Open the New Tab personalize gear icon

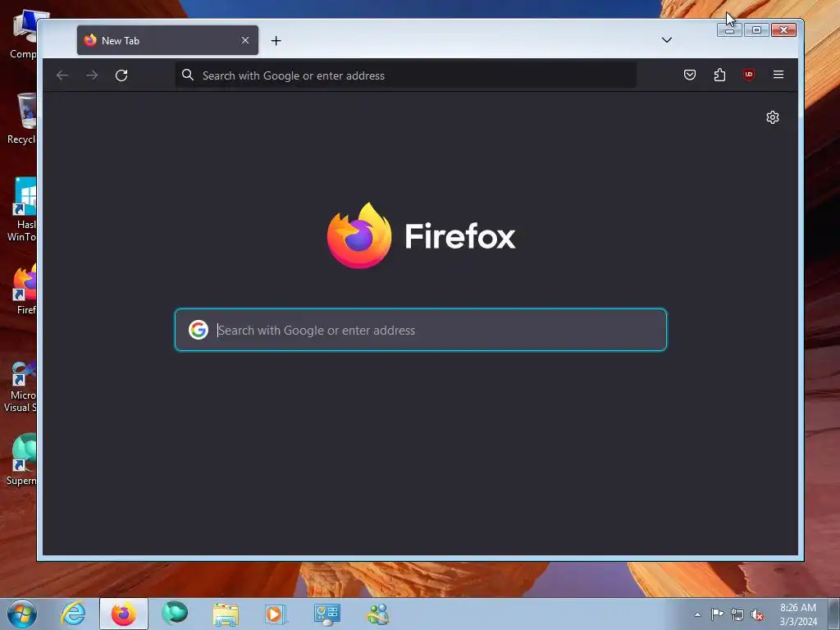[773, 117]
